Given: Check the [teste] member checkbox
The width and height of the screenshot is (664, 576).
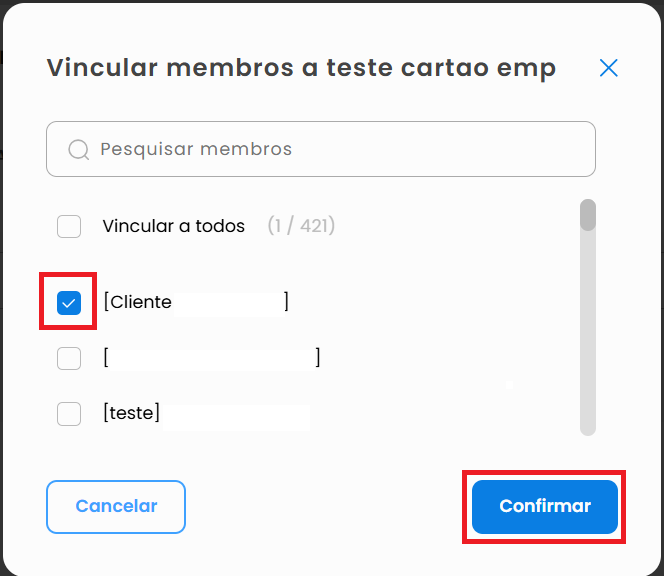Looking at the screenshot, I should click(x=69, y=413).
